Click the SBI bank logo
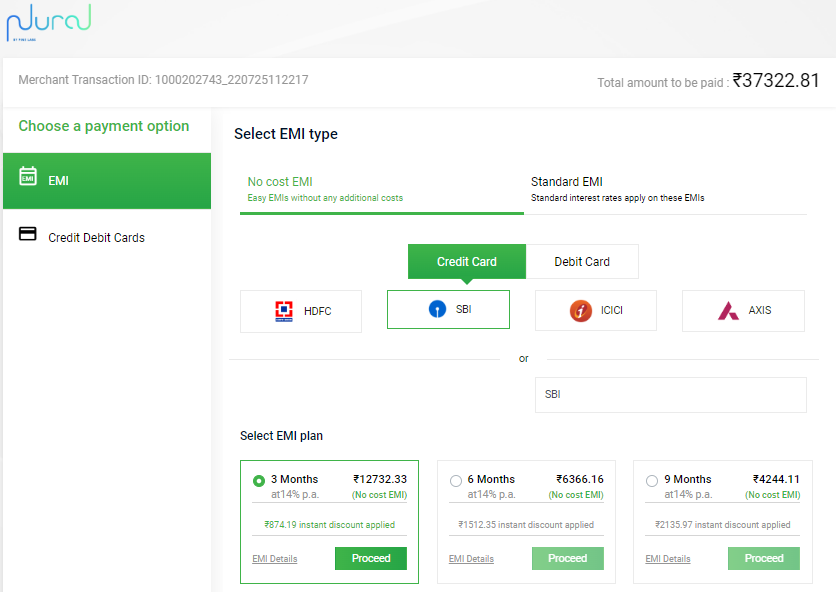This screenshot has width=836, height=592. click(437, 309)
